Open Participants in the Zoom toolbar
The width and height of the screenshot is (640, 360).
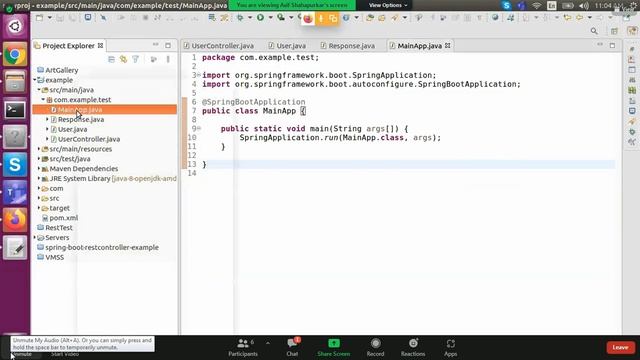point(243,347)
